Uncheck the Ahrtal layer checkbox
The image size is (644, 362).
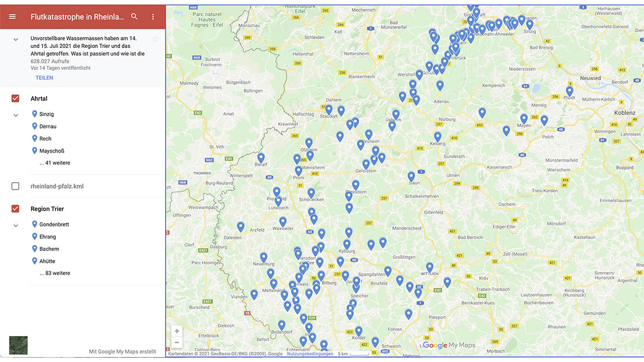15,99
